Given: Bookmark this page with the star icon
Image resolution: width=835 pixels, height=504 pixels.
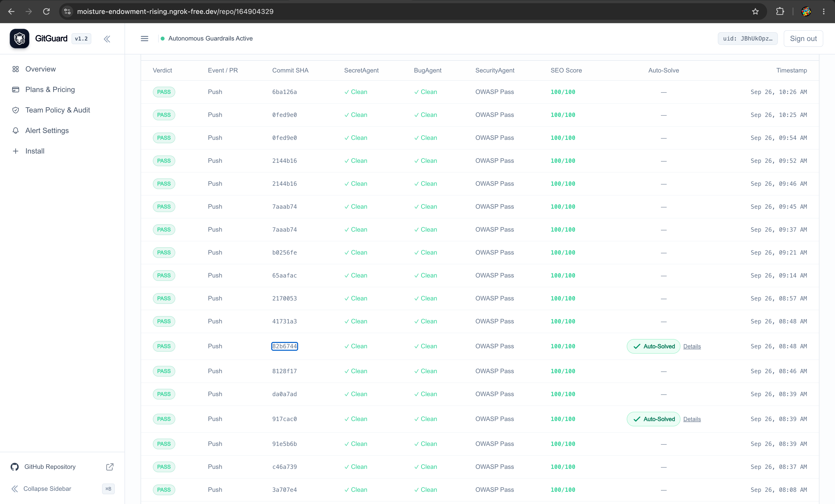Looking at the screenshot, I should [x=755, y=11].
